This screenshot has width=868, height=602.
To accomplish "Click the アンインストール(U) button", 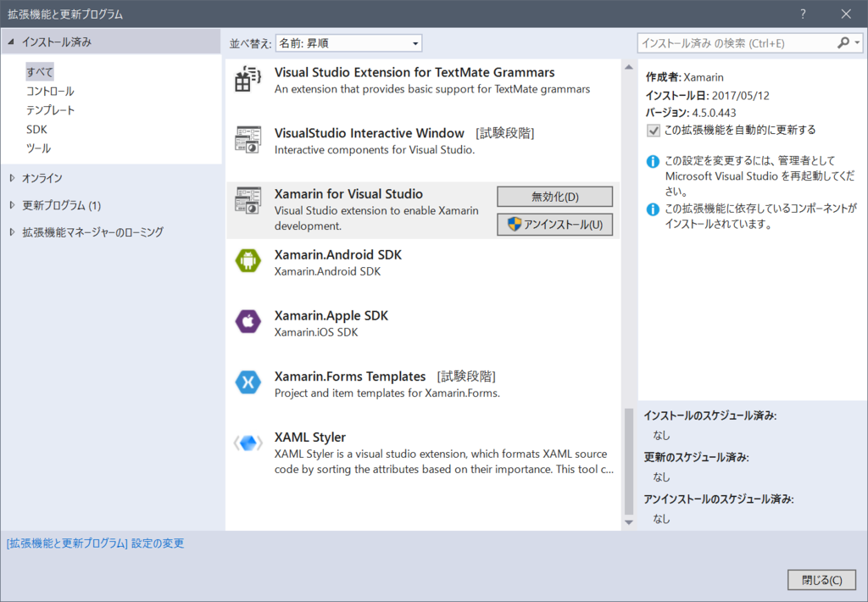I will (x=554, y=225).
